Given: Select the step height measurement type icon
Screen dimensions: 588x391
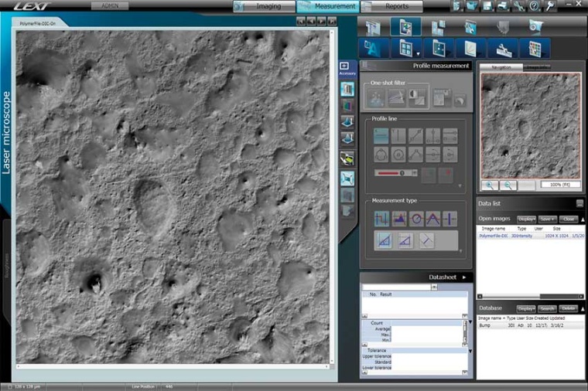Looking at the screenshot, I should [381, 219].
